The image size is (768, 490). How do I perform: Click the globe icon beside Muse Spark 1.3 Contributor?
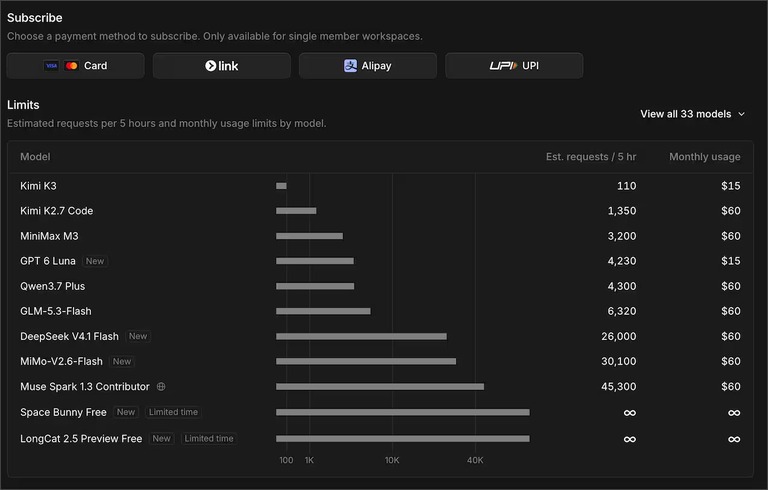[161, 387]
